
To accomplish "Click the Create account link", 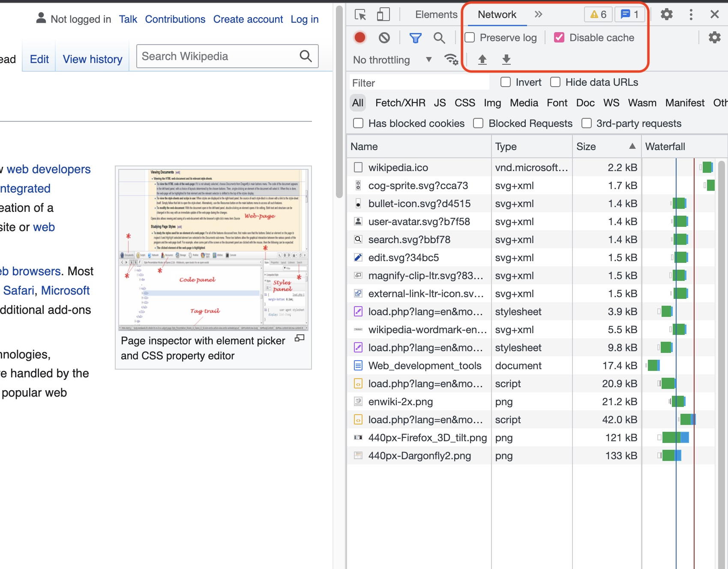I will point(248,19).
